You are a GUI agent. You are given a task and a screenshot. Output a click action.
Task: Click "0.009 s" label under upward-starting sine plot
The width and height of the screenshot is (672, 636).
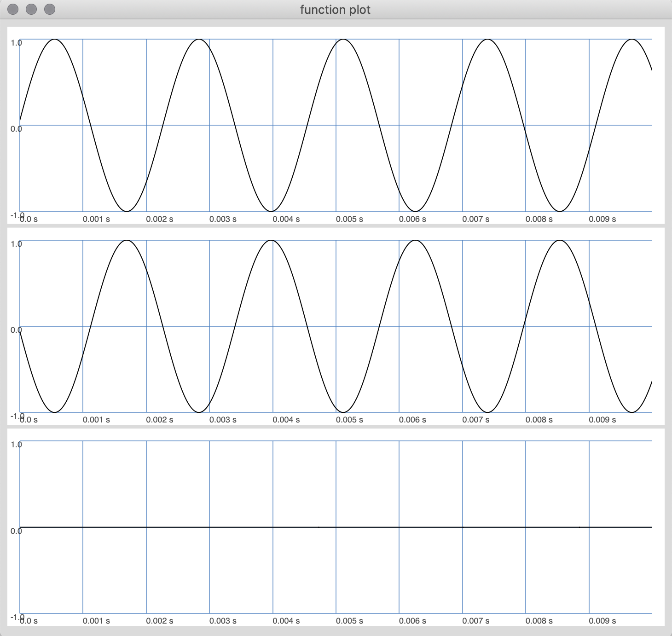[x=602, y=219]
